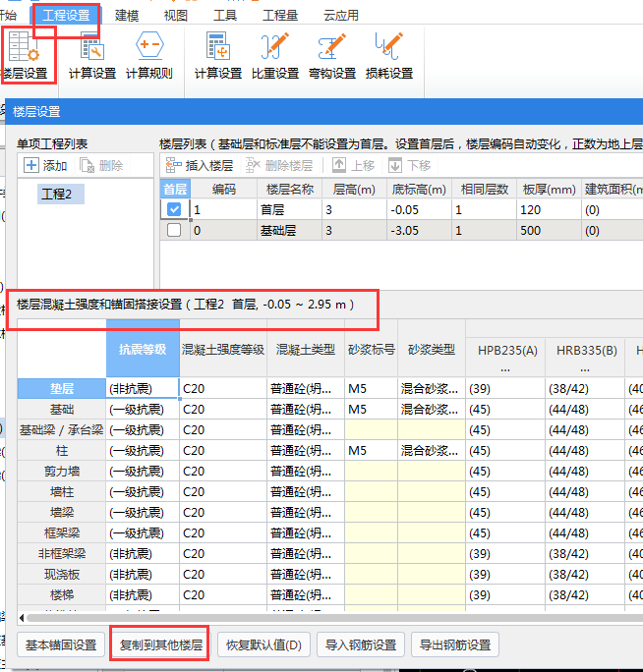
Task: Select 垫层 抗震等级 cell (非抗震)
Action: click(x=143, y=388)
